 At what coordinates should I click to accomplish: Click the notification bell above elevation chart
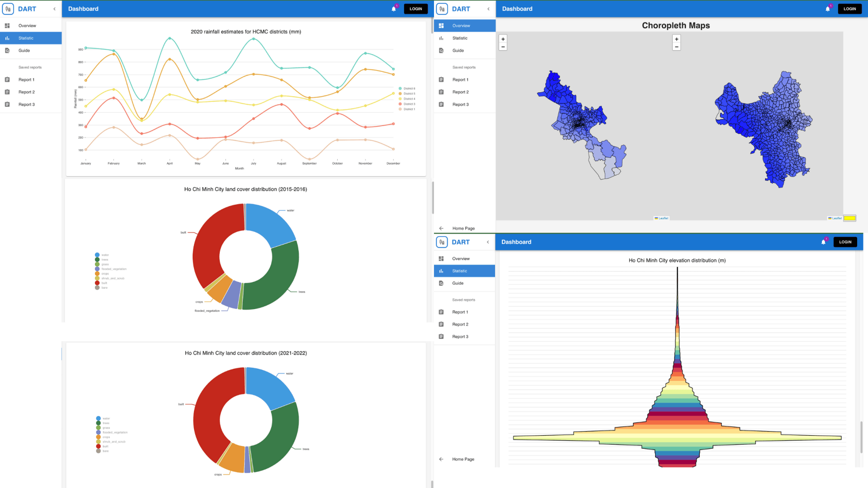click(x=823, y=242)
